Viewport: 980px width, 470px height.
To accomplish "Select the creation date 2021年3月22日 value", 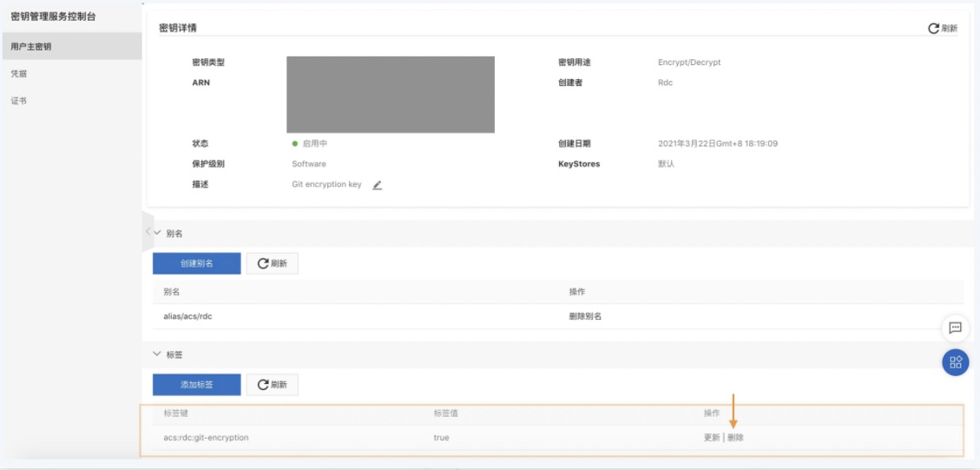I will coord(718,143).
